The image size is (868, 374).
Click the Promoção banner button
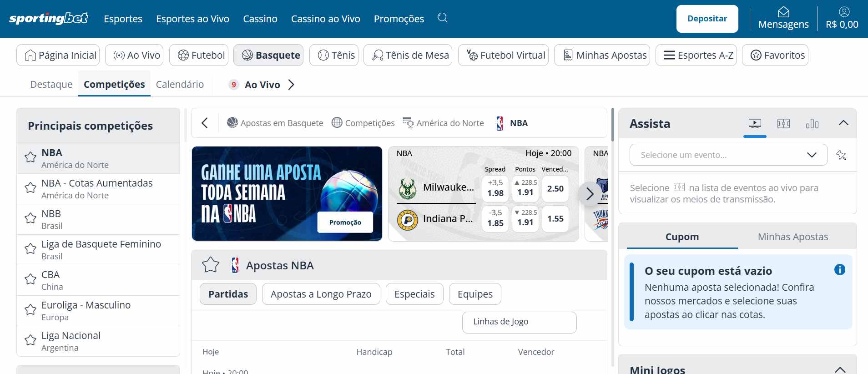pyautogui.click(x=345, y=222)
